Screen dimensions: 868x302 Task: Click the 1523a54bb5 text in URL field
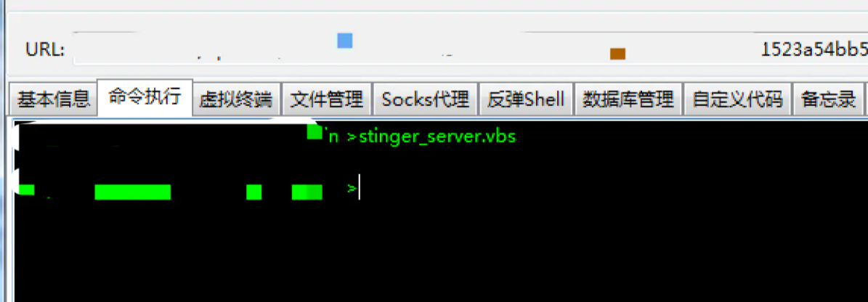[814, 50]
